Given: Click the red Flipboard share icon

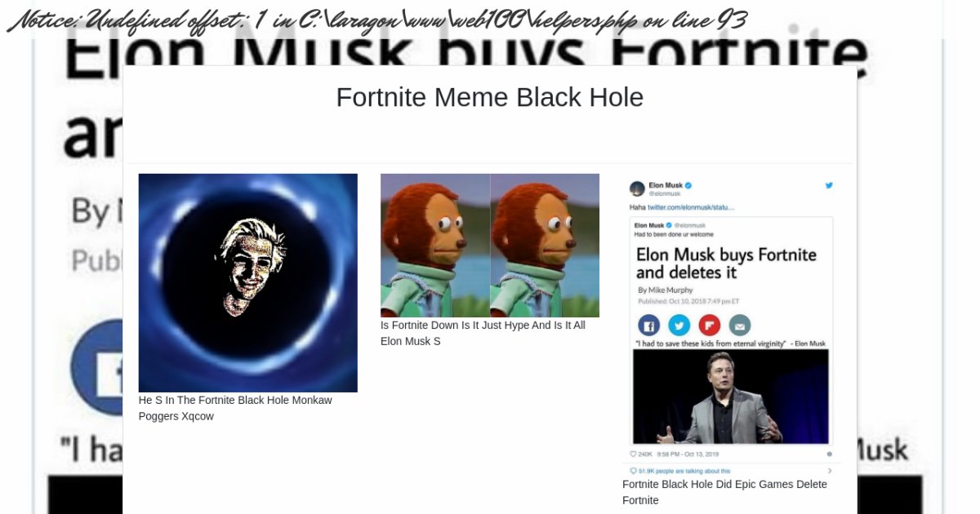Looking at the screenshot, I should coord(710,325).
